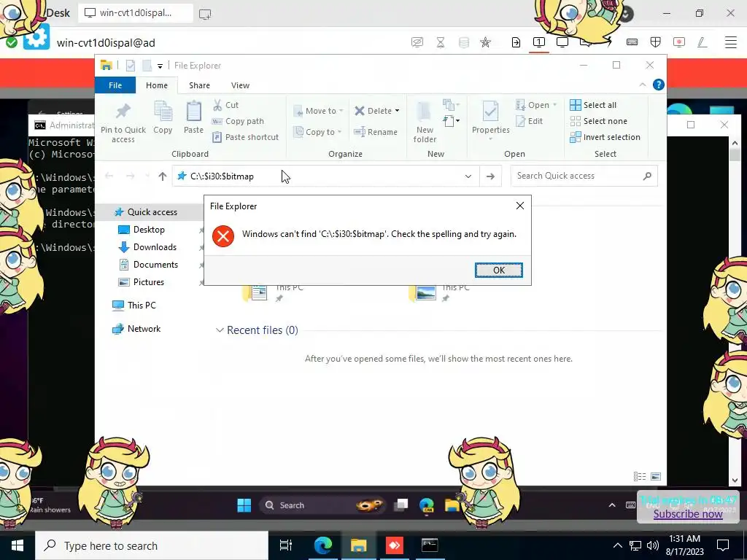Click the win-cvt1d0ispal session tab
This screenshot has width=747, height=560.
(135, 13)
